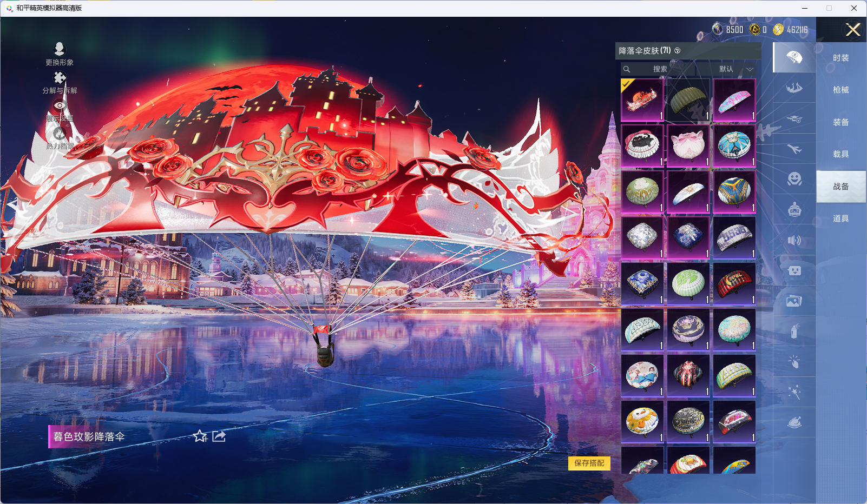
Task: Switch to the 枪械 tab
Action: [840, 90]
